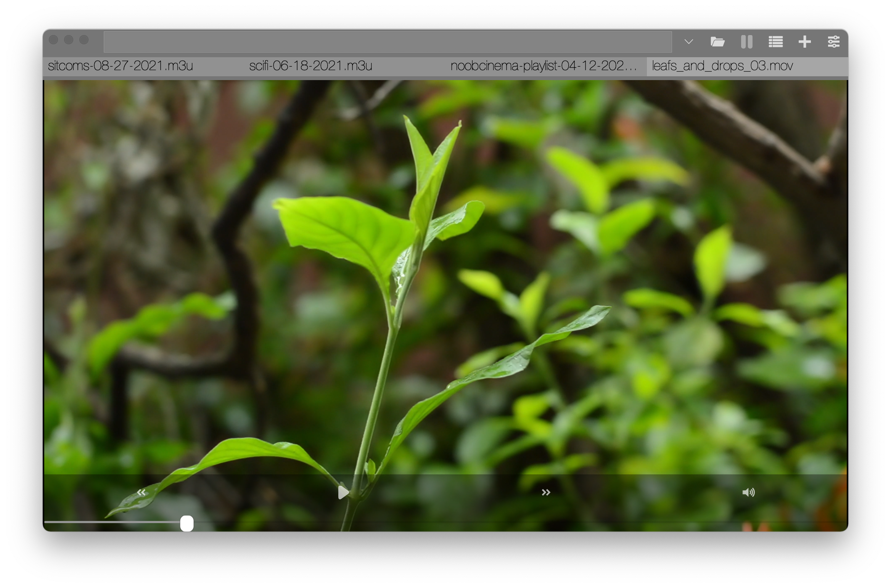Select the leafs_and_drops_03.mov tab

click(x=722, y=66)
